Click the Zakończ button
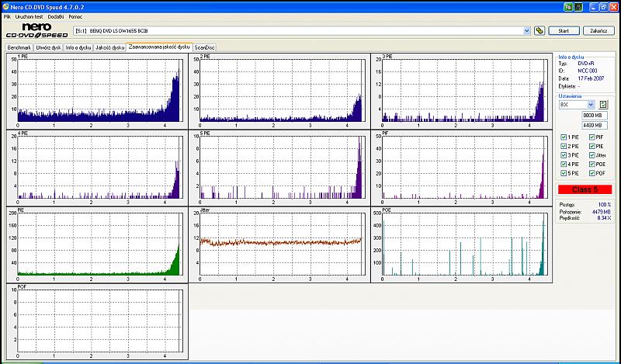621x364 pixels. [x=598, y=31]
